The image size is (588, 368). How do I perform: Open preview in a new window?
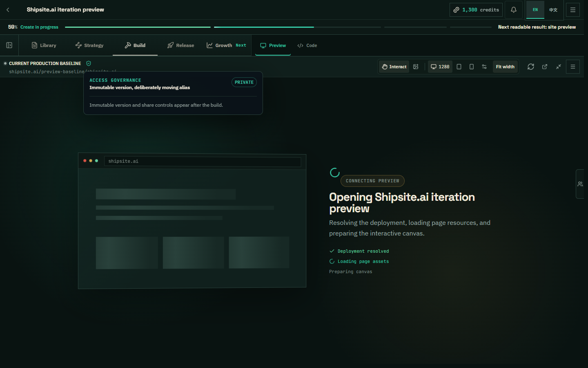pos(545,67)
